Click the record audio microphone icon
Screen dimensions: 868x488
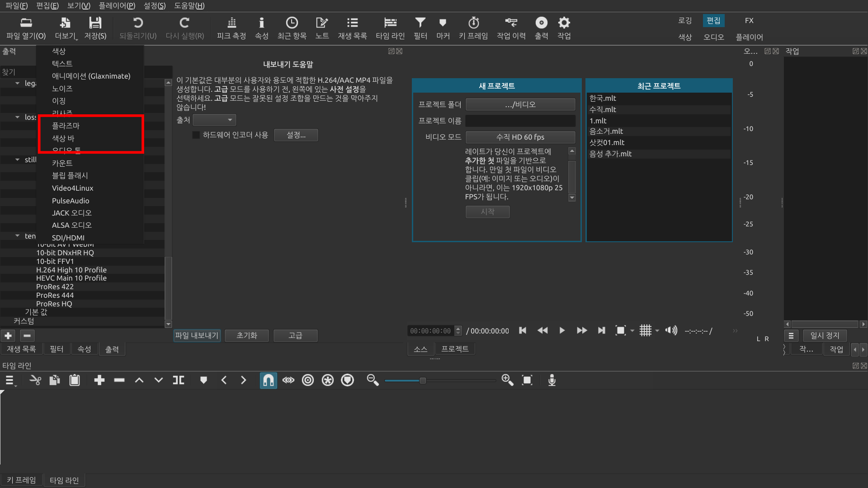[552, 380]
